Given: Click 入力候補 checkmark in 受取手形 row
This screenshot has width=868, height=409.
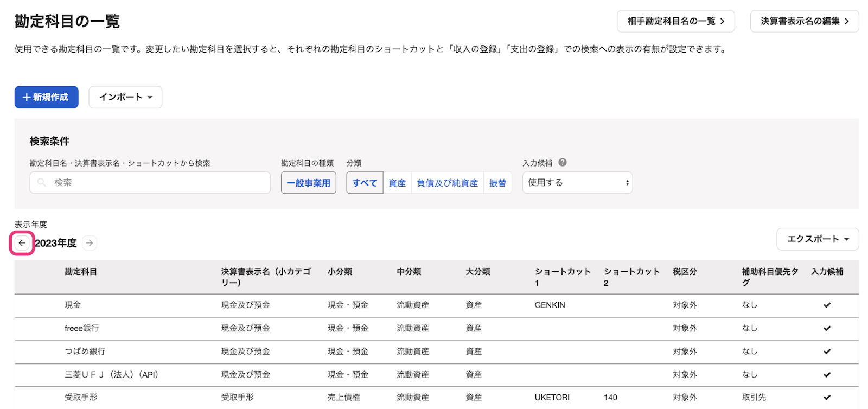Looking at the screenshot, I should pos(827,398).
